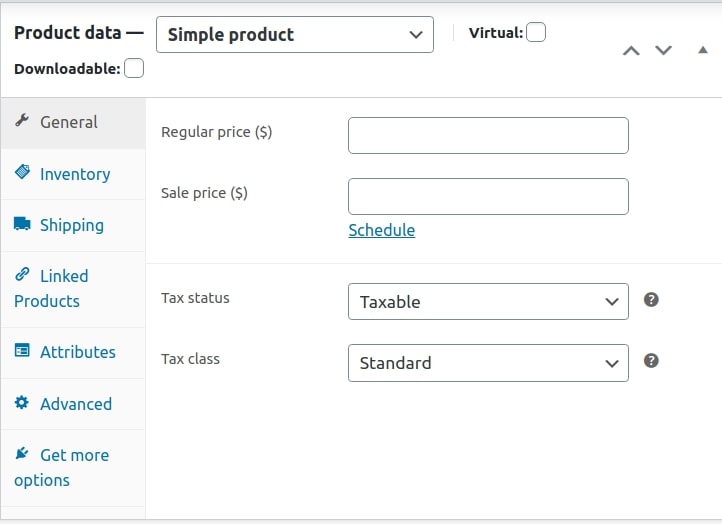
Task: Click the gear icon beside Advanced
Action: coord(22,402)
